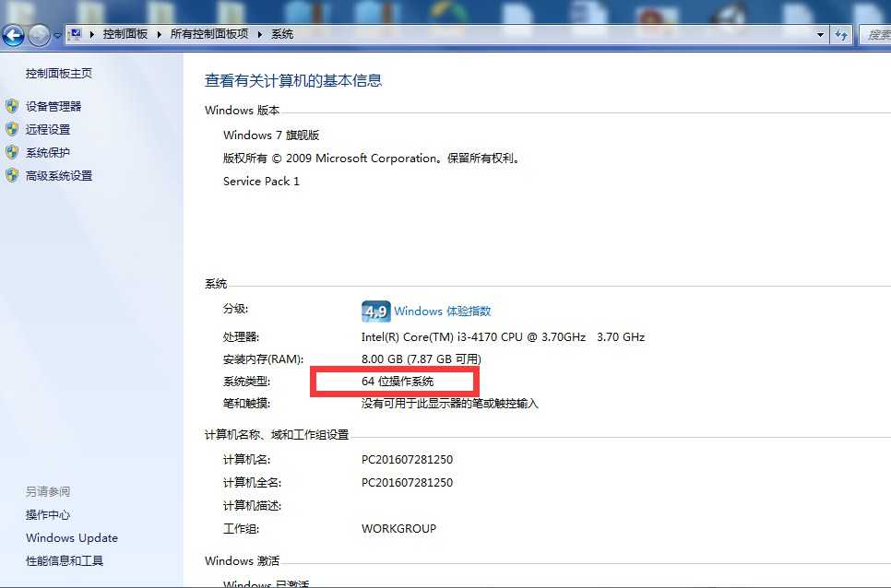Screen dimensions: 891x588
Task: Click the 没有可用于此显示器的笔或触控输入 text
Action: coord(449,404)
